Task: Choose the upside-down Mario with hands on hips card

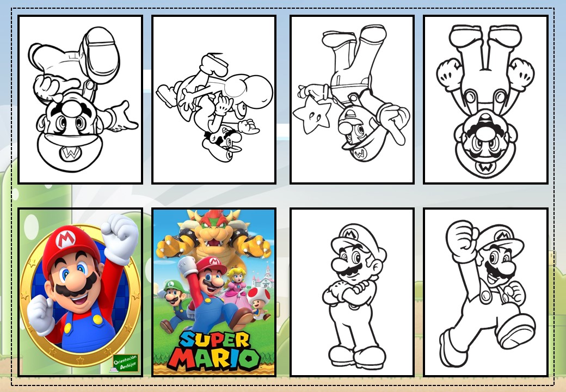Action: pos(486,100)
